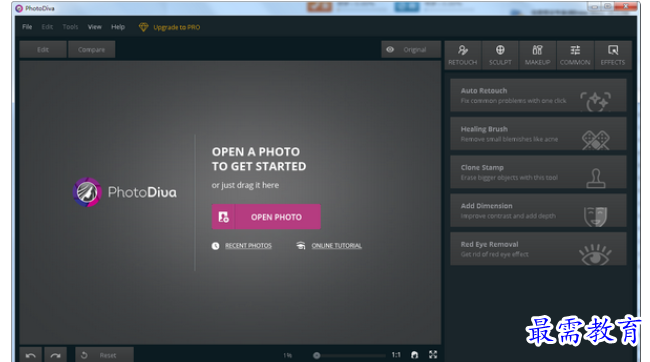The width and height of the screenshot is (650, 362).
Task: Open the Retouch tab
Action: pos(463,55)
